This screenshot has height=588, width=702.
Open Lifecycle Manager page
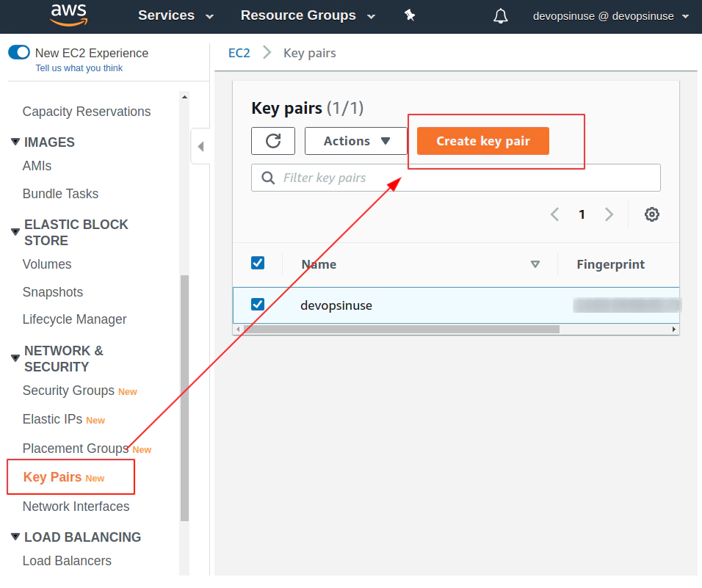(74, 319)
